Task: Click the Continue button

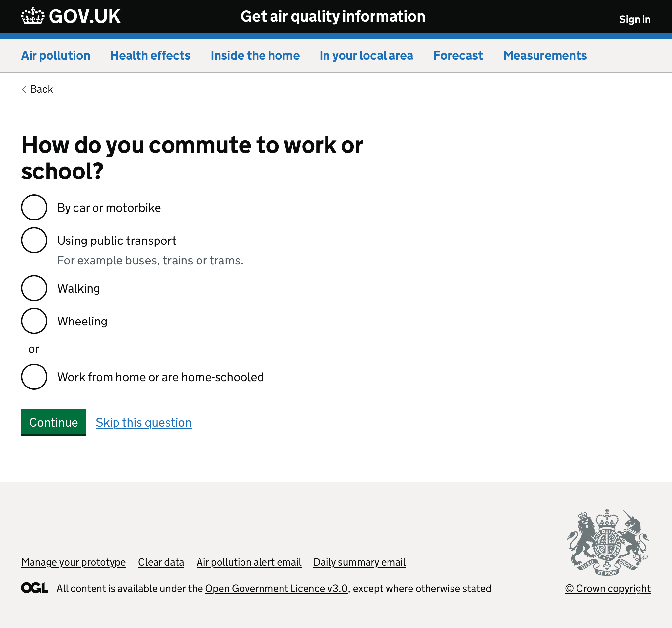Action: (54, 422)
